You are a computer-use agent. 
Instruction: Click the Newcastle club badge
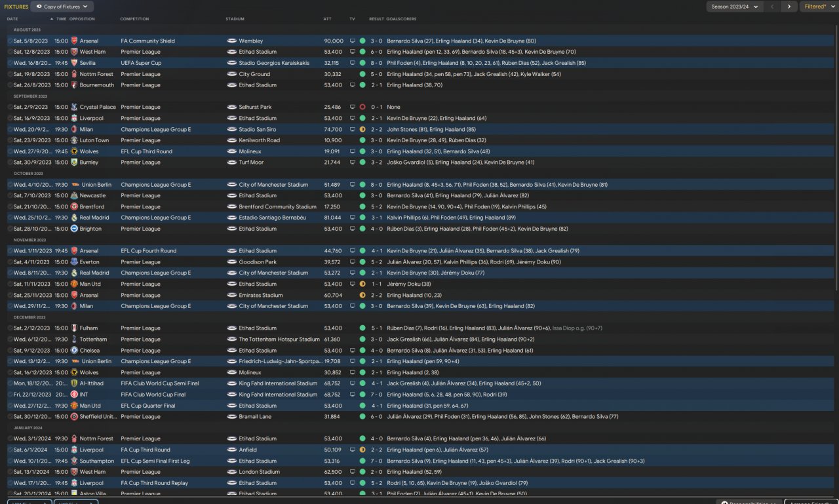(x=74, y=195)
